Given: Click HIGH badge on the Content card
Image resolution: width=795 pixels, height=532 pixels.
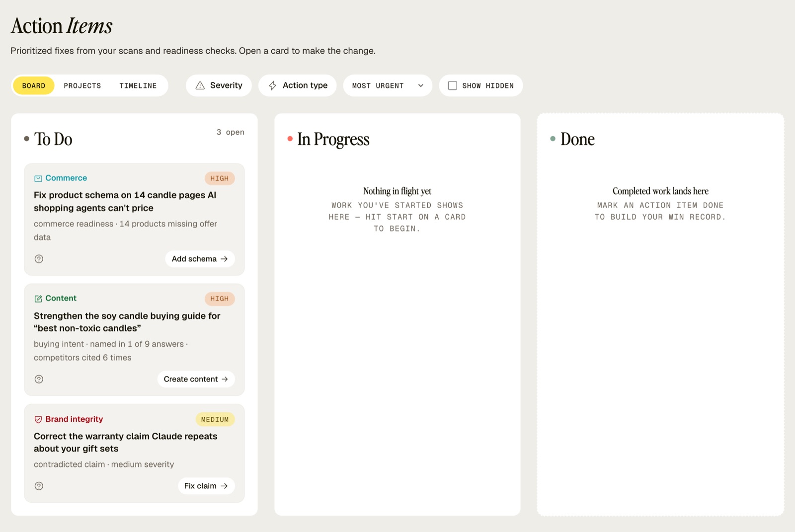Looking at the screenshot, I should [220, 299].
